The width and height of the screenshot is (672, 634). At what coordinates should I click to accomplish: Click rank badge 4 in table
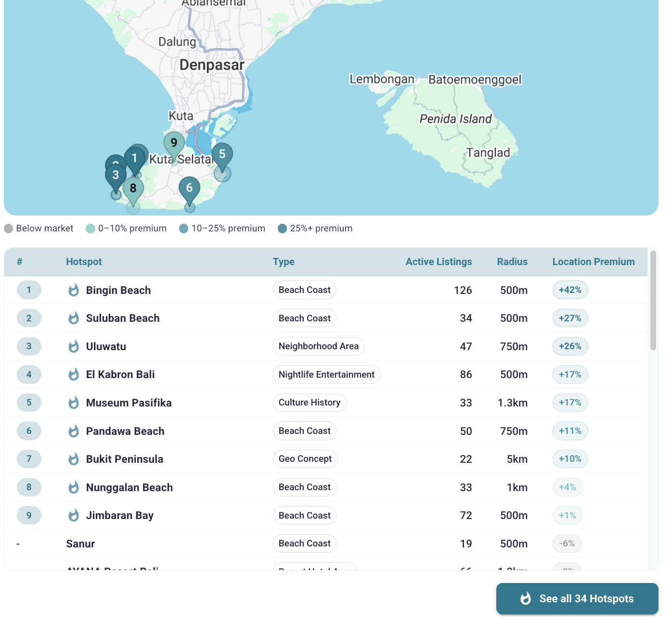pos(29,374)
